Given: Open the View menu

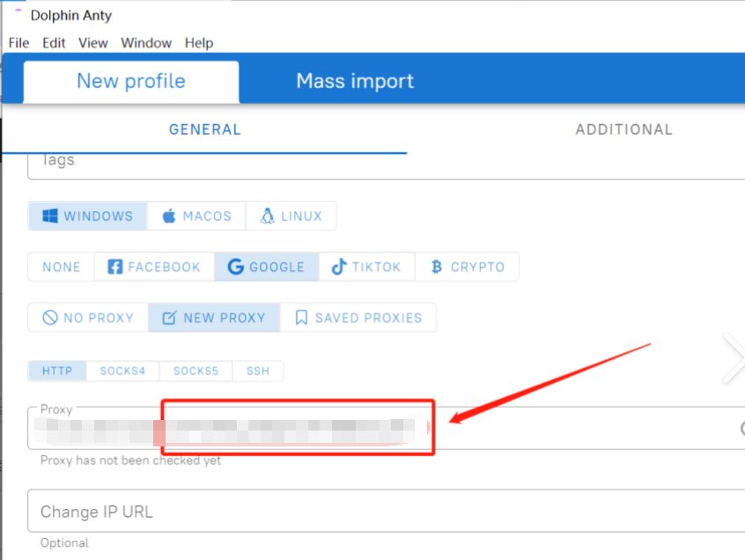Looking at the screenshot, I should pyautogui.click(x=93, y=43).
